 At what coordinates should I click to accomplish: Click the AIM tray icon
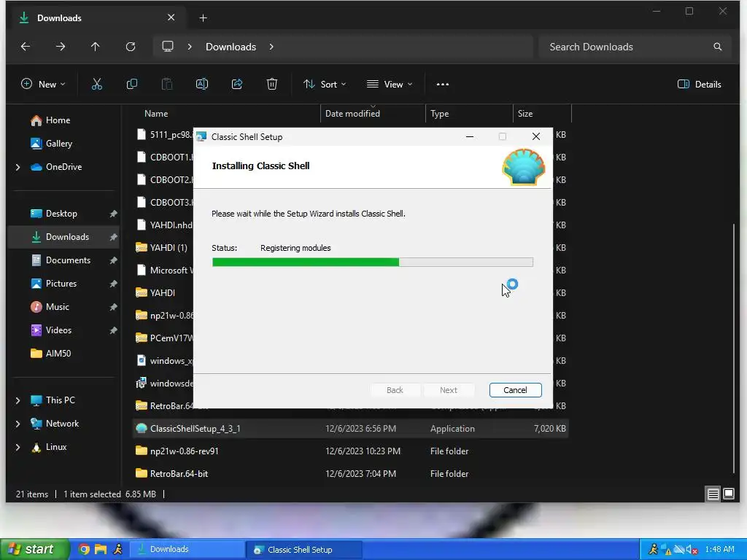click(x=653, y=549)
